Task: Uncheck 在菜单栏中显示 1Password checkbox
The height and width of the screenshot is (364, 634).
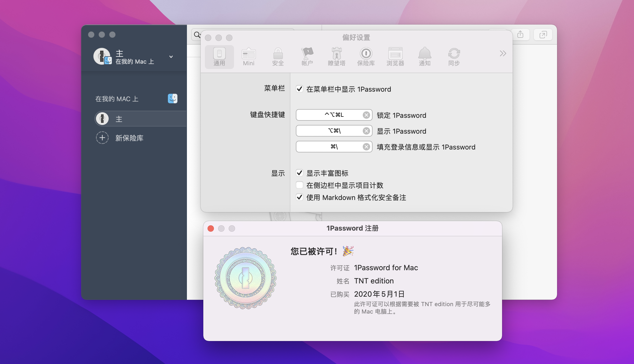Action: [x=299, y=89]
